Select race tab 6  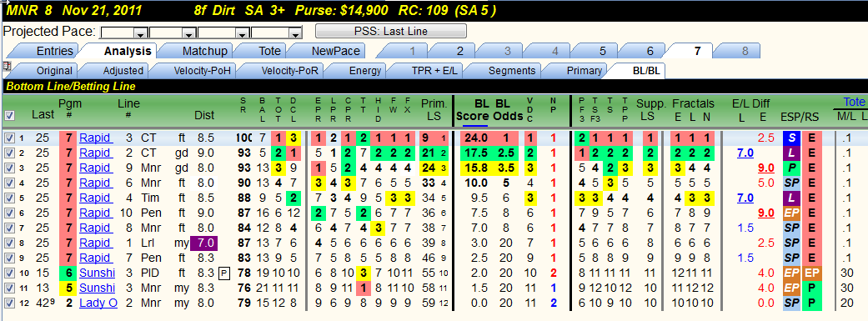650,51
